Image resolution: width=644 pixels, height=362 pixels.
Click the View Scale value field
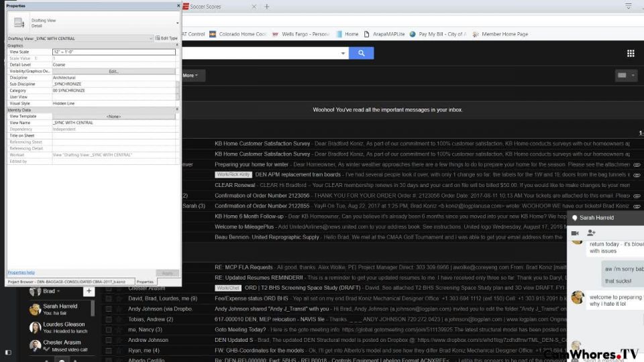pyautogui.click(x=113, y=52)
